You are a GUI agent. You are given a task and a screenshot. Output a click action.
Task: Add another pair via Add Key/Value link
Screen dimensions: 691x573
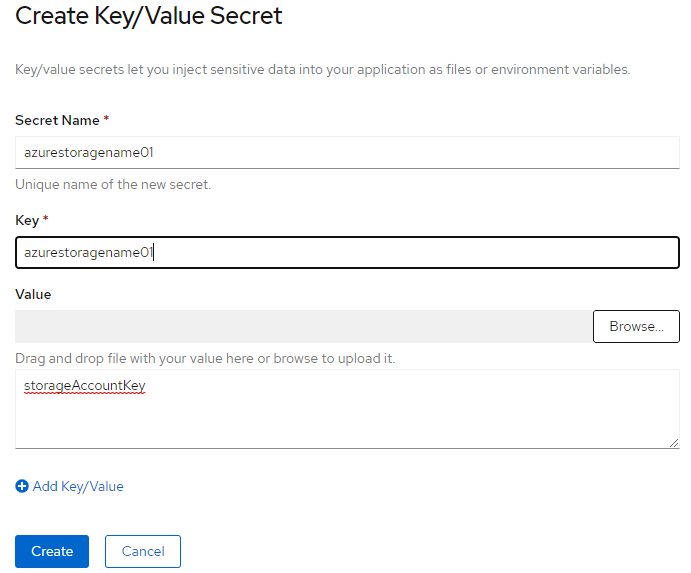pos(78,486)
